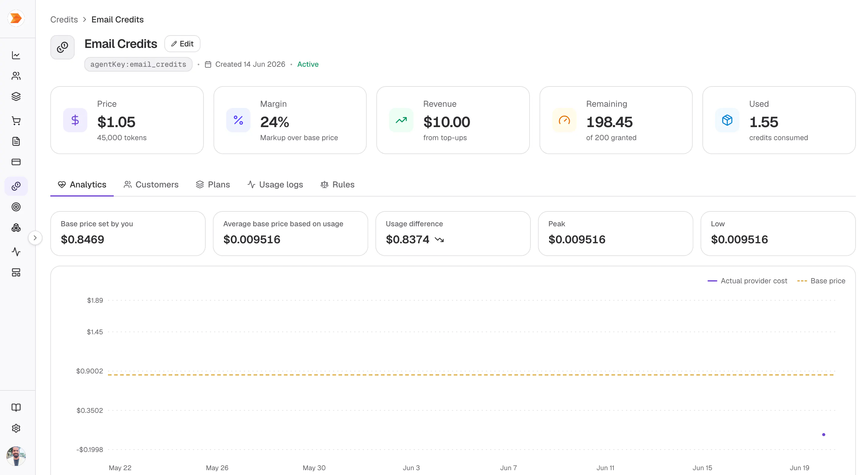Open the cubes boxes icon in sidebar
The image size is (868, 475).
tap(16, 228)
